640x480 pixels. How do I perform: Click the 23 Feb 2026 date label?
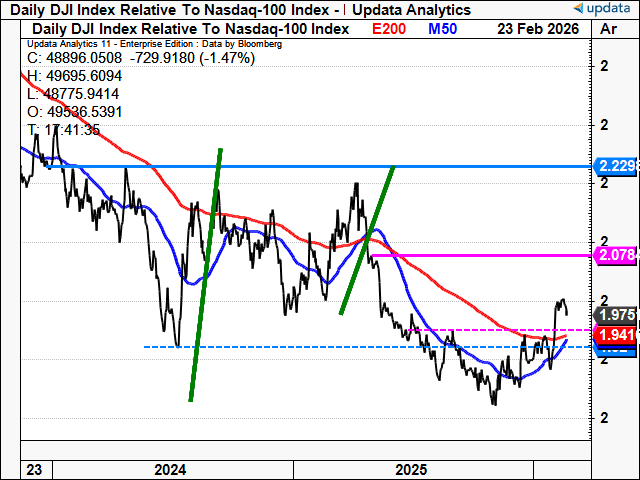tap(540, 28)
